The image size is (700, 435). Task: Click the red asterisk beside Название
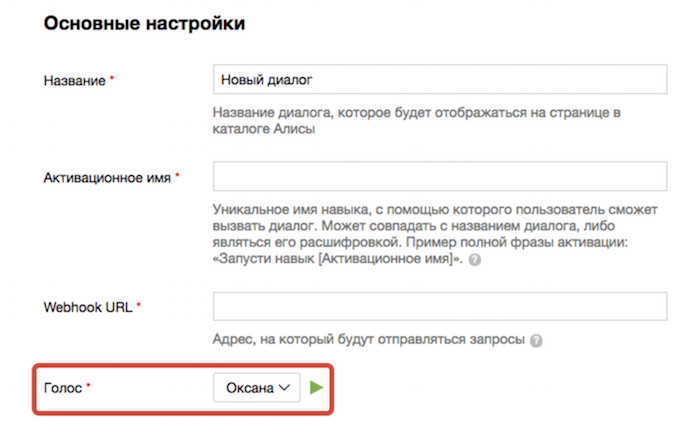(112, 78)
